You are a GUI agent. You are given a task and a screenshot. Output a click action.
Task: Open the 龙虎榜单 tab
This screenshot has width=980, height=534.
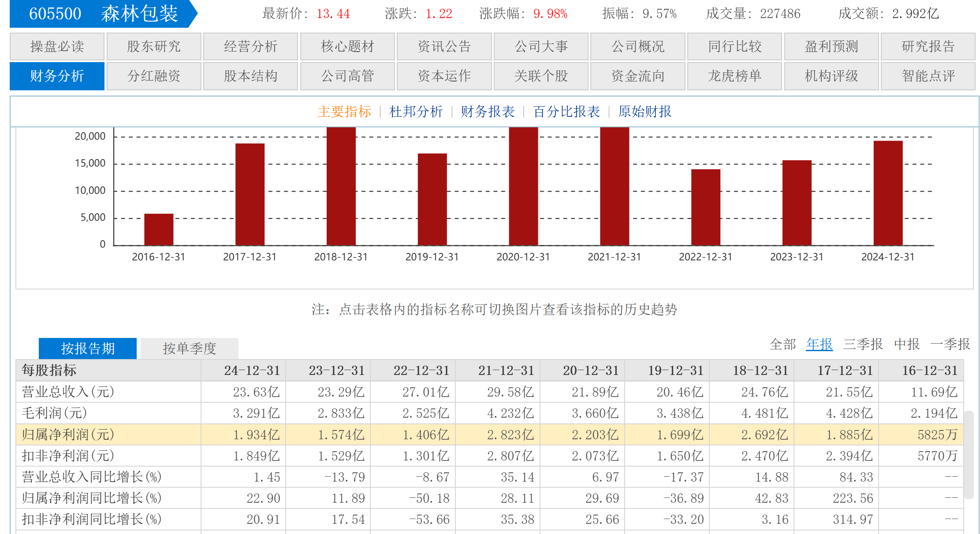click(734, 76)
